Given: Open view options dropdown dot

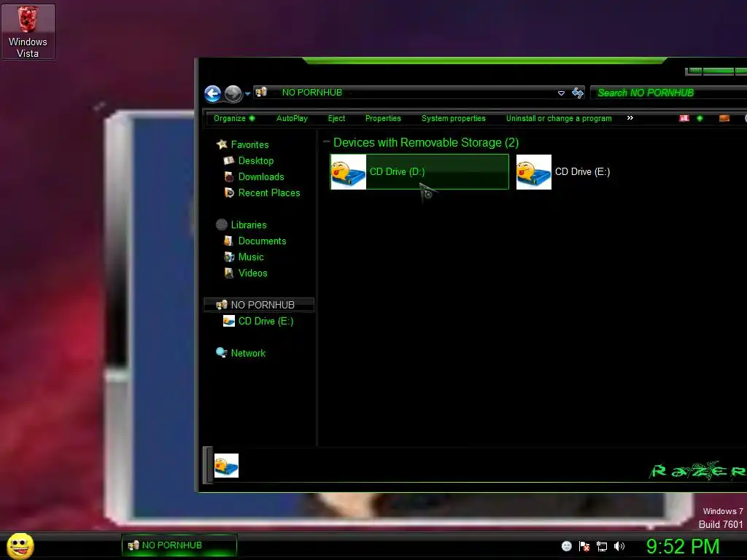Looking at the screenshot, I should [x=700, y=118].
